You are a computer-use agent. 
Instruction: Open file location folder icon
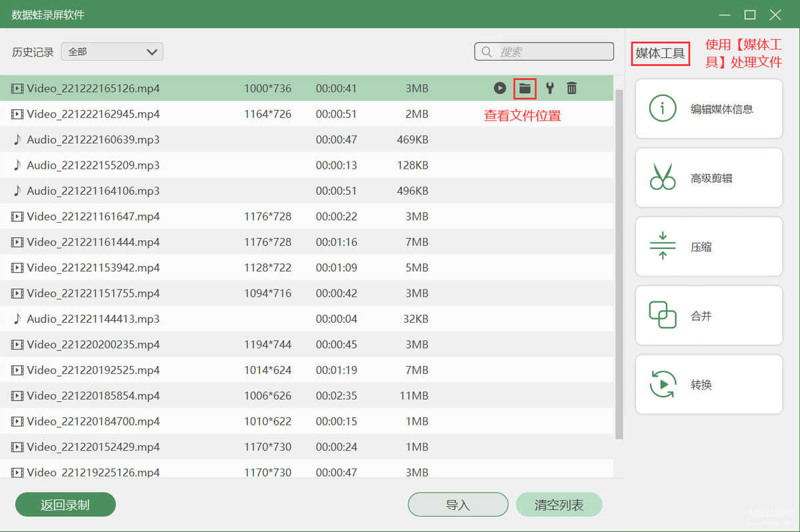(525, 88)
